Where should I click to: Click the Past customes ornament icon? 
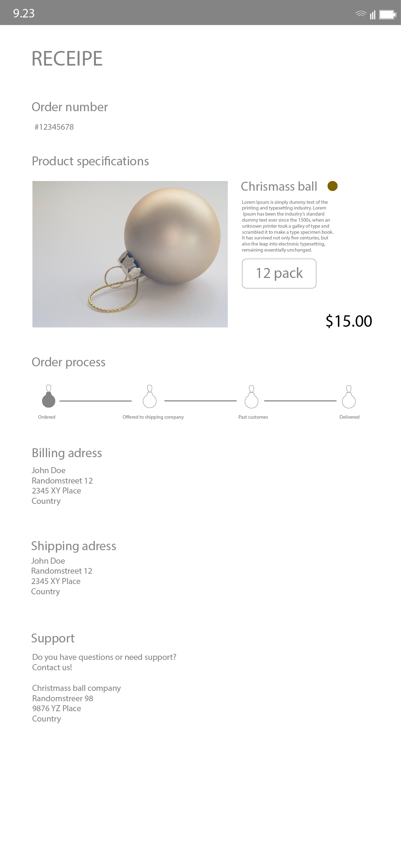pyautogui.click(x=251, y=397)
